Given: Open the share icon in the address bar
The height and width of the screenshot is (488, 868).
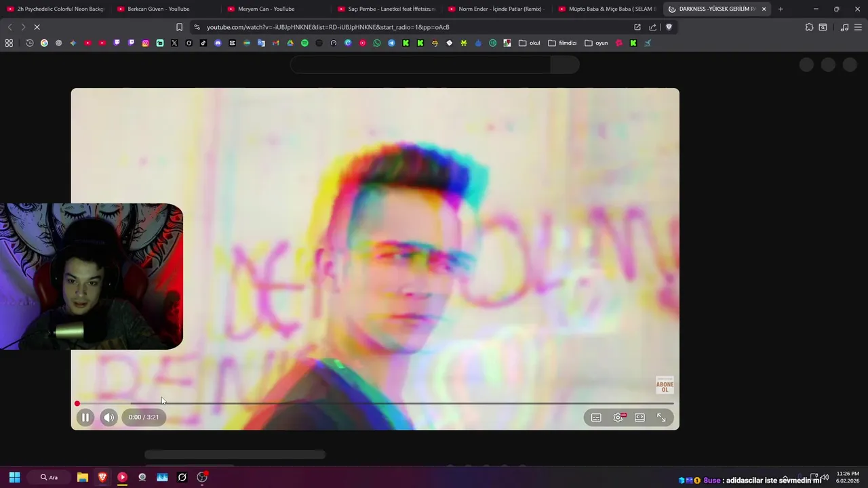Looking at the screenshot, I should [652, 27].
